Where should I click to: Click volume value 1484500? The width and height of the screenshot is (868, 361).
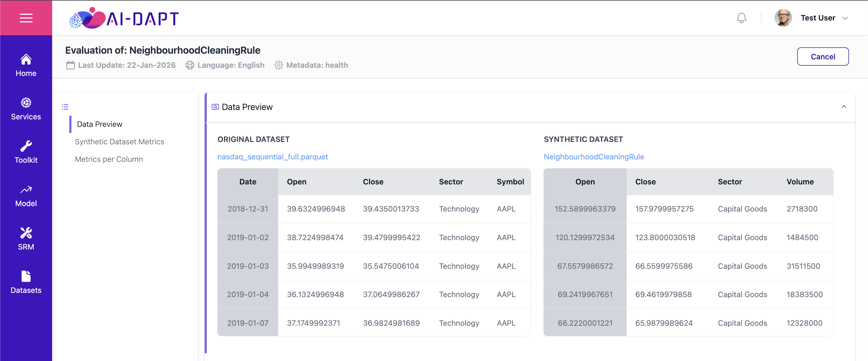802,237
